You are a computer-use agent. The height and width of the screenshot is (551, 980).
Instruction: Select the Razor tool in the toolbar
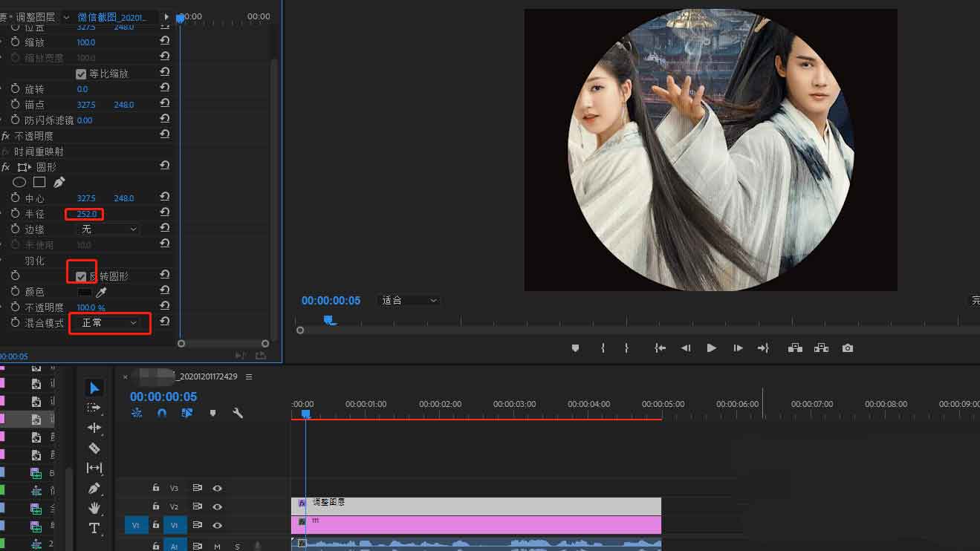tap(94, 448)
